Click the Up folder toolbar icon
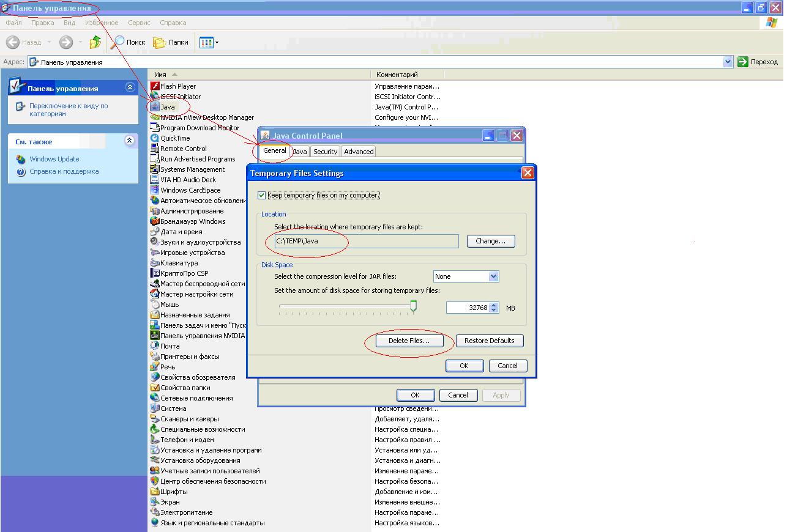 click(95, 42)
